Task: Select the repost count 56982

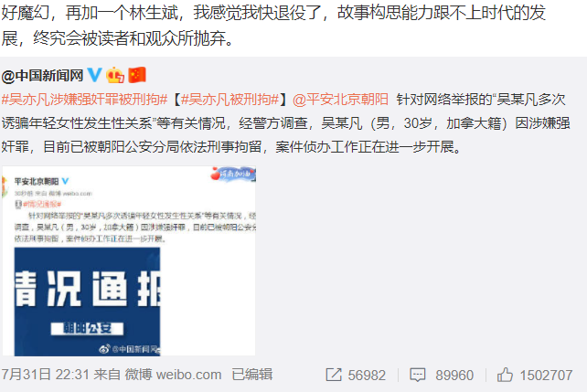Action: (367, 376)
